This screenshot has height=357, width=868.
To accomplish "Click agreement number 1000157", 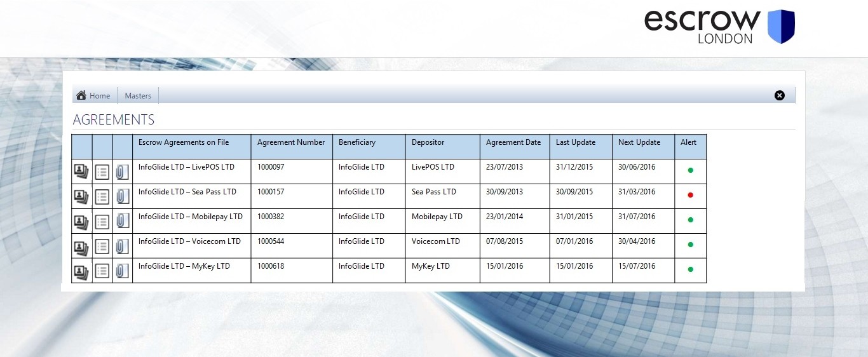I will click(271, 192).
